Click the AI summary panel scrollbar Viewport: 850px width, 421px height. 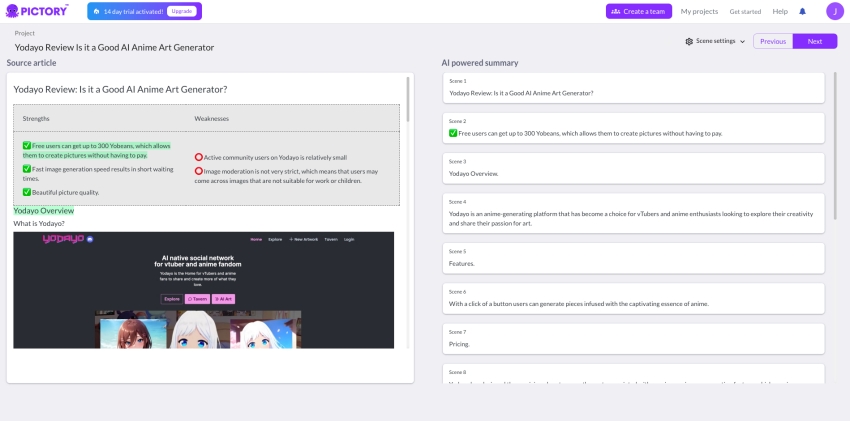tap(835, 146)
